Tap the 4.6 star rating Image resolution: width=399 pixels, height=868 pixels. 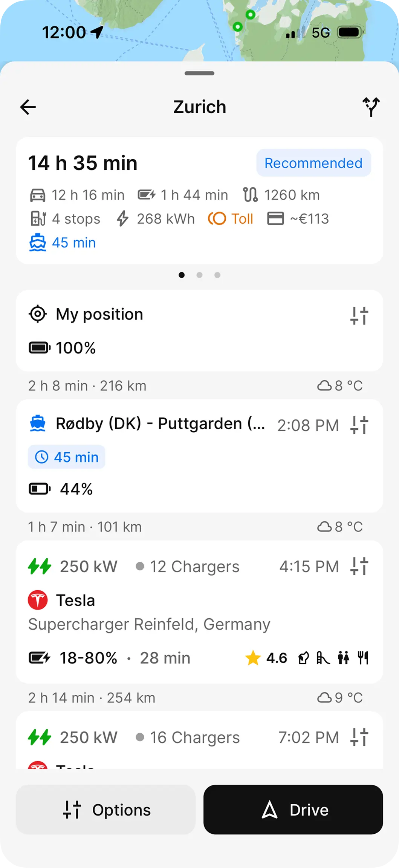(266, 658)
